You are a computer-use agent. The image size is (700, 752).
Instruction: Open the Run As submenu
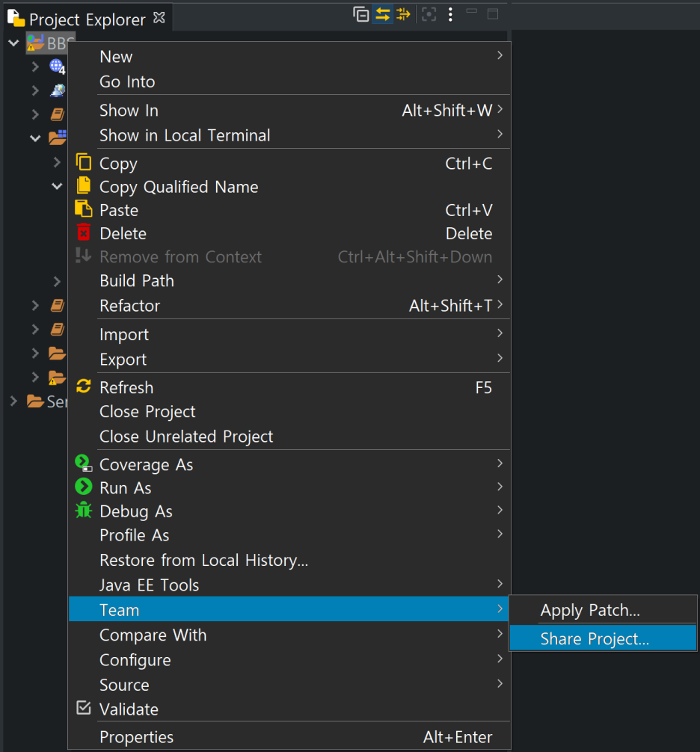(x=289, y=487)
